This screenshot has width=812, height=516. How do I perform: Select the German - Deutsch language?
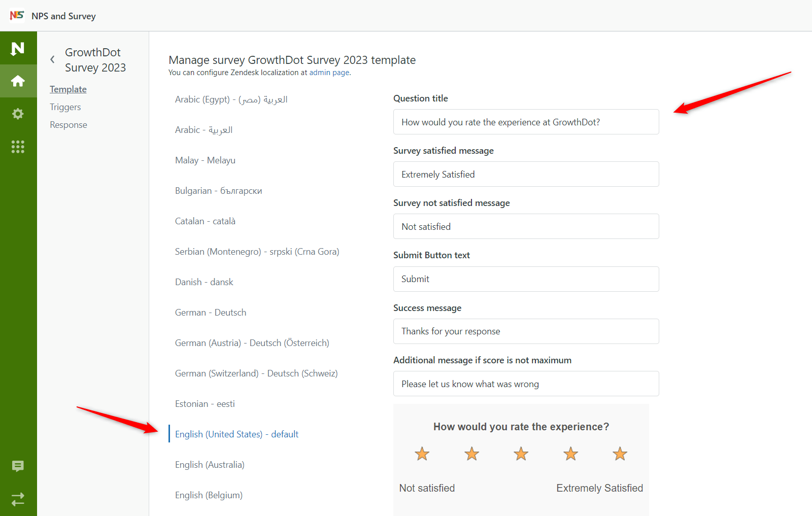(x=211, y=313)
